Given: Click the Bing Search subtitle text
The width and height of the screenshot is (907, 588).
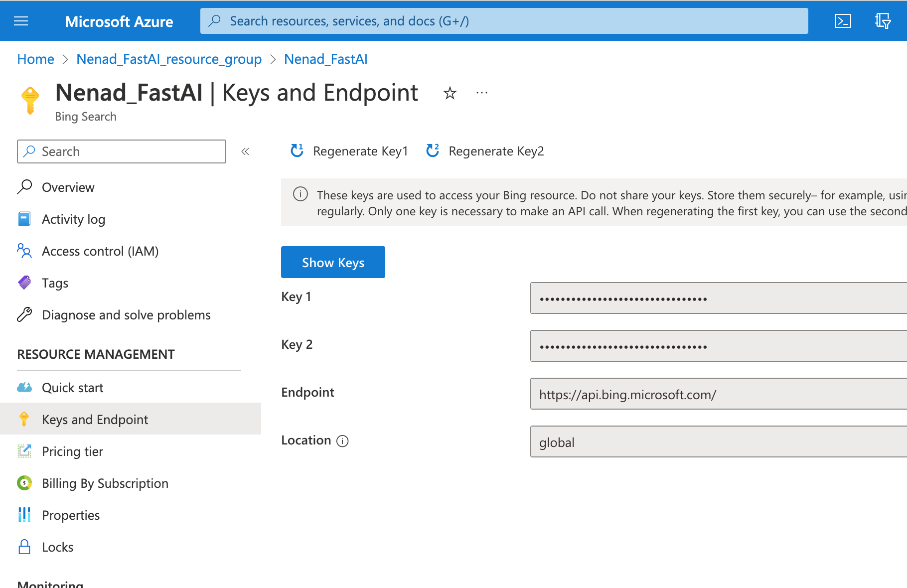Looking at the screenshot, I should click(86, 117).
